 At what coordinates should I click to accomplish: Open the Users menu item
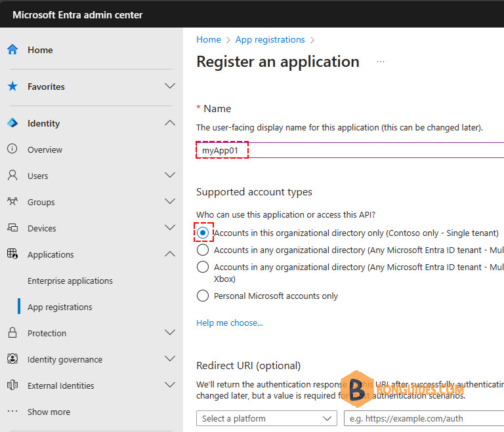pyautogui.click(x=37, y=176)
